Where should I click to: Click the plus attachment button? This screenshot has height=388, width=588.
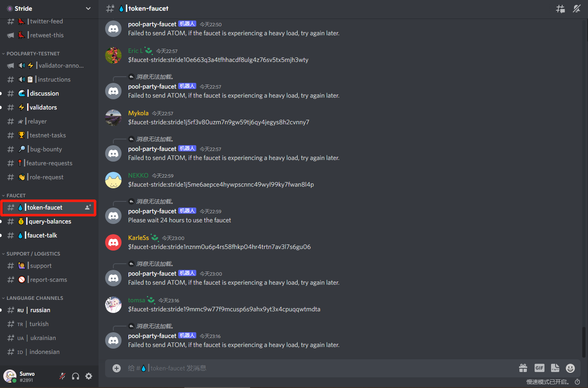pos(117,368)
